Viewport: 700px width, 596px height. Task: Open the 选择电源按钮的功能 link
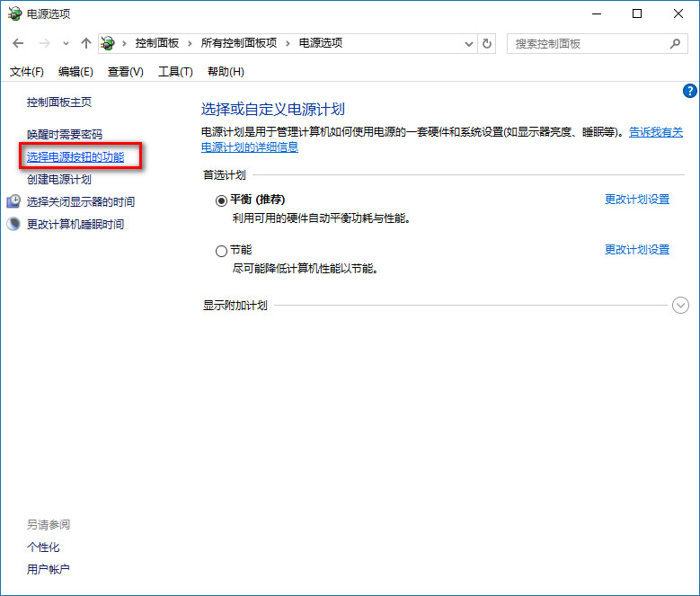[75, 156]
